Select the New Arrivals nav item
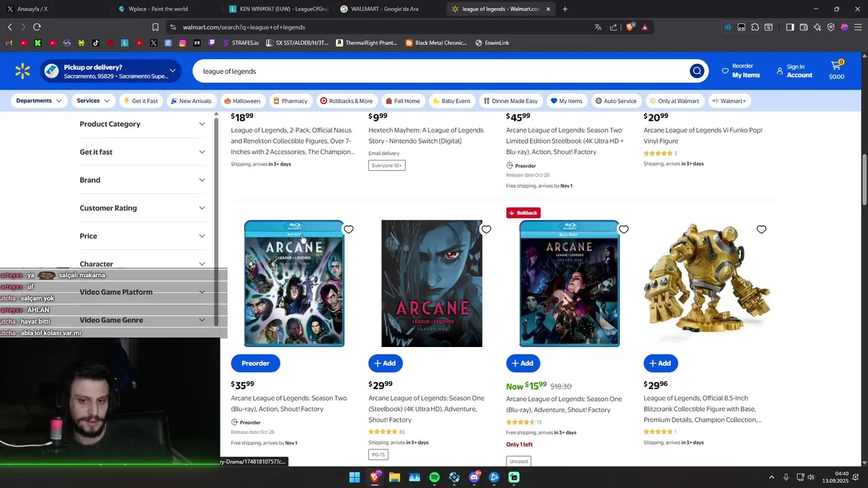Screen dimensions: 868x488 pos(191,101)
